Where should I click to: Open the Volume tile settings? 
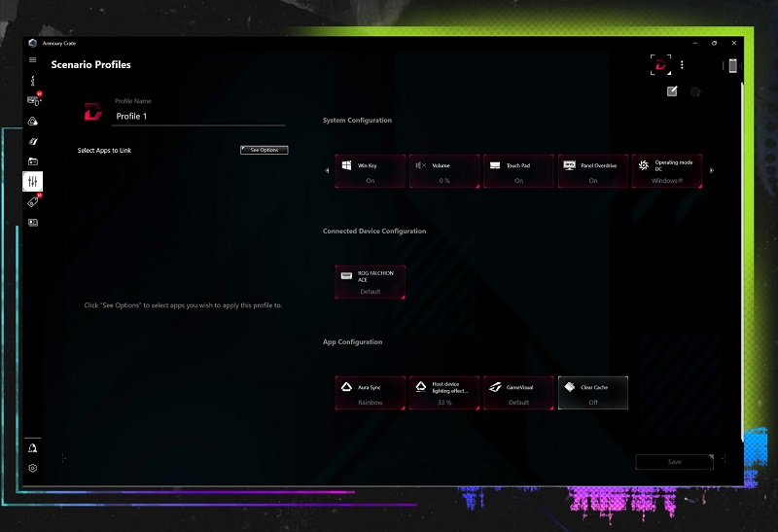(444, 171)
